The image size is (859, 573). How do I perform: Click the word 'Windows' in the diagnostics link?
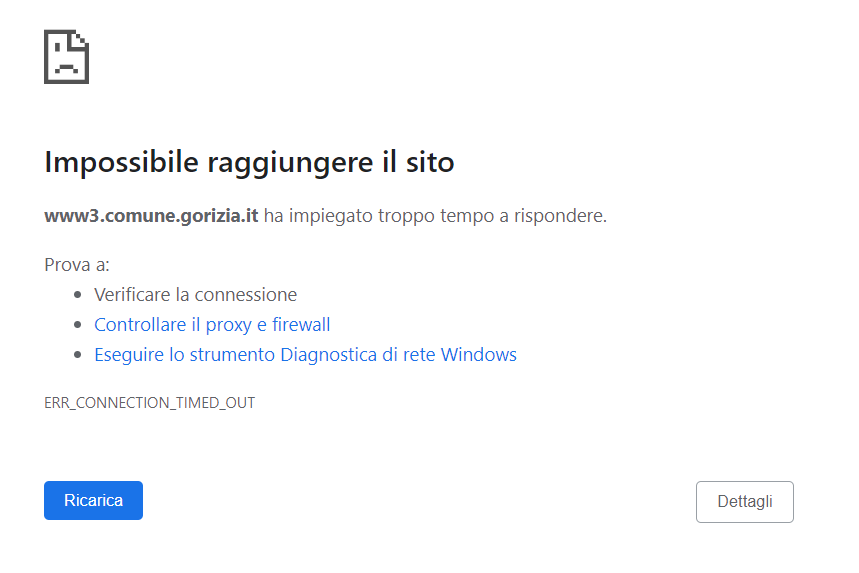(479, 355)
